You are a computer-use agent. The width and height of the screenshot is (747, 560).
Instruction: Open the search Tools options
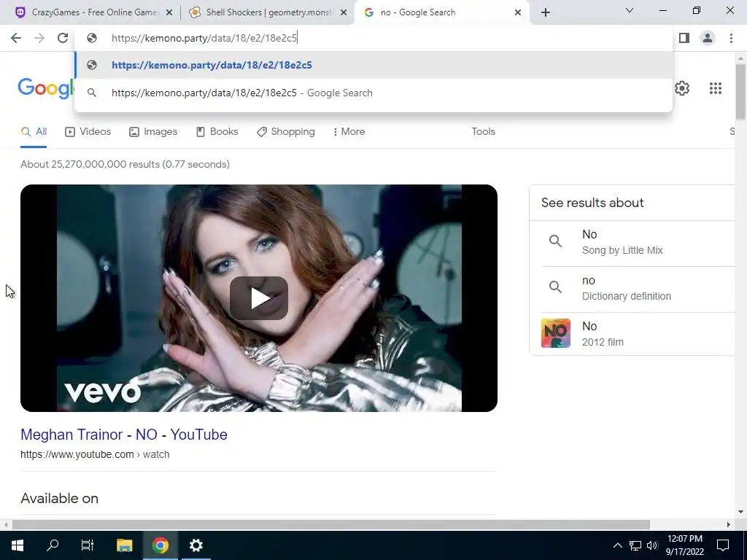[483, 131]
